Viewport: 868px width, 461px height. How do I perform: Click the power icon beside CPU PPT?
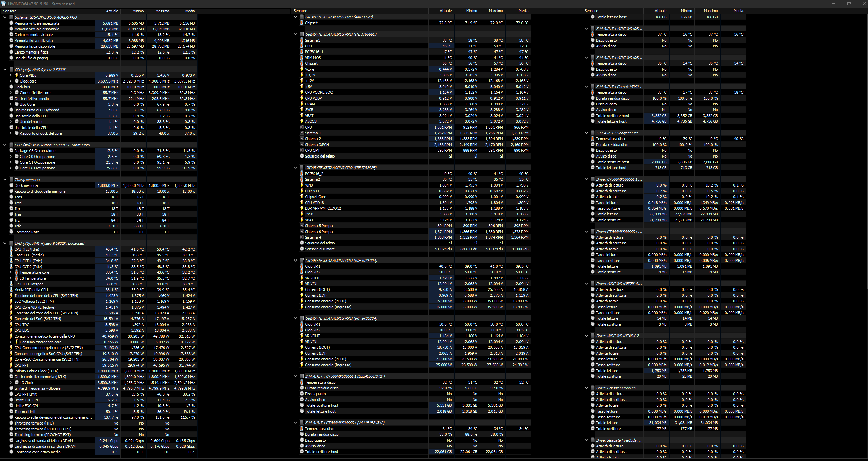pyautogui.click(x=11, y=365)
